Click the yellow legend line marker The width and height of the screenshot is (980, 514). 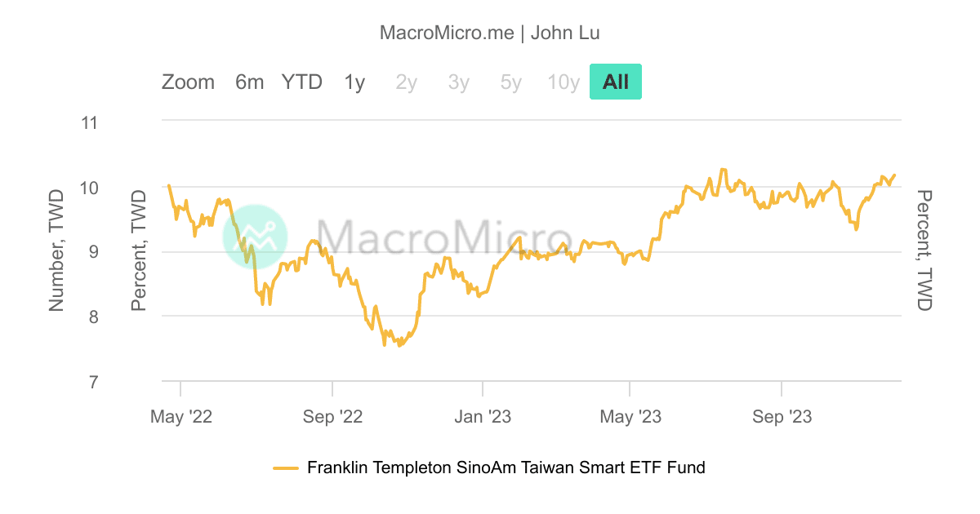[287, 467]
